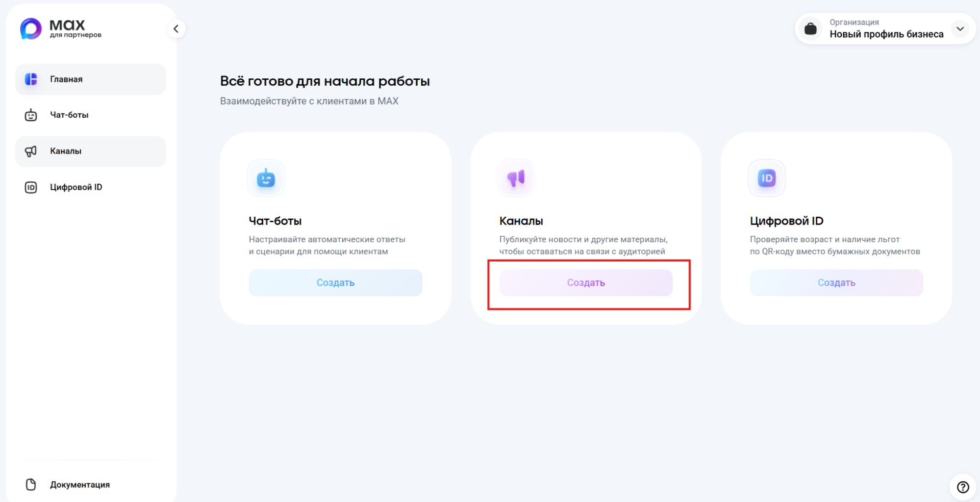
Task: Click the Цифровой ID sidebar icon
Action: click(x=31, y=187)
